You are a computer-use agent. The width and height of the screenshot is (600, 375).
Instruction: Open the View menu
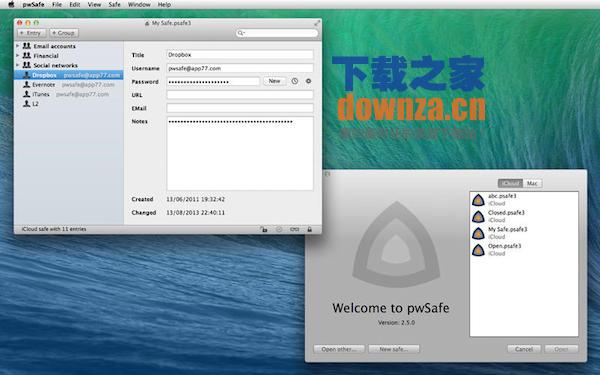coord(94,5)
